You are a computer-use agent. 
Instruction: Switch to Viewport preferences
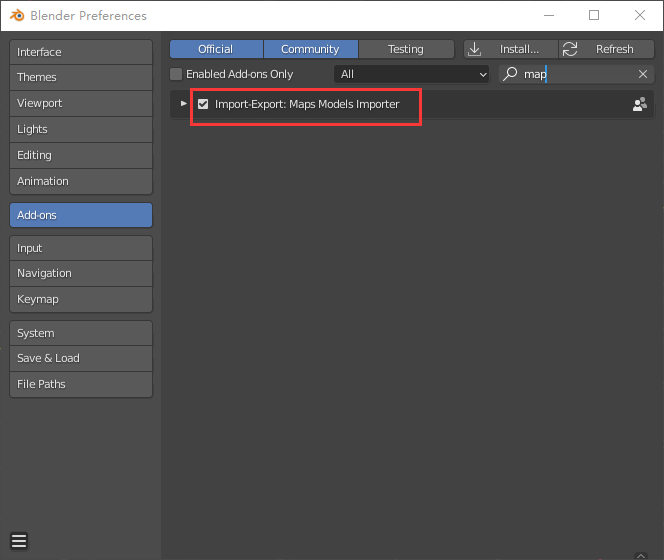tap(81, 103)
